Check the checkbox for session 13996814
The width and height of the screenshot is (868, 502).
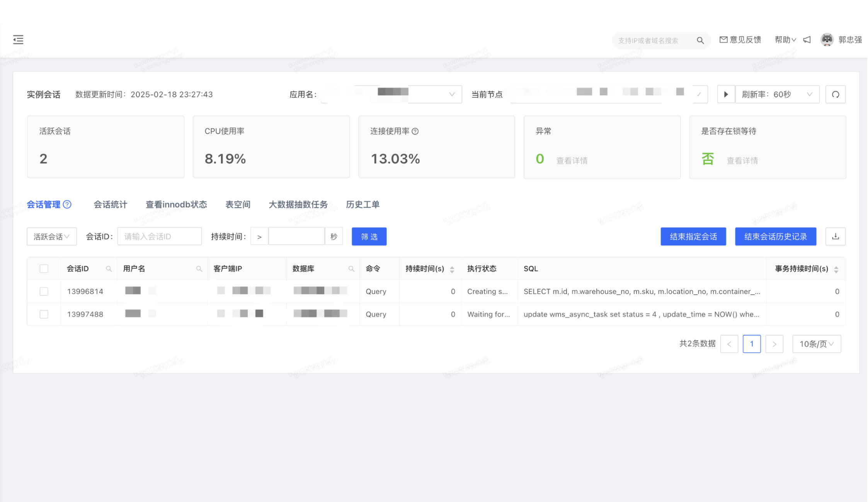(44, 291)
